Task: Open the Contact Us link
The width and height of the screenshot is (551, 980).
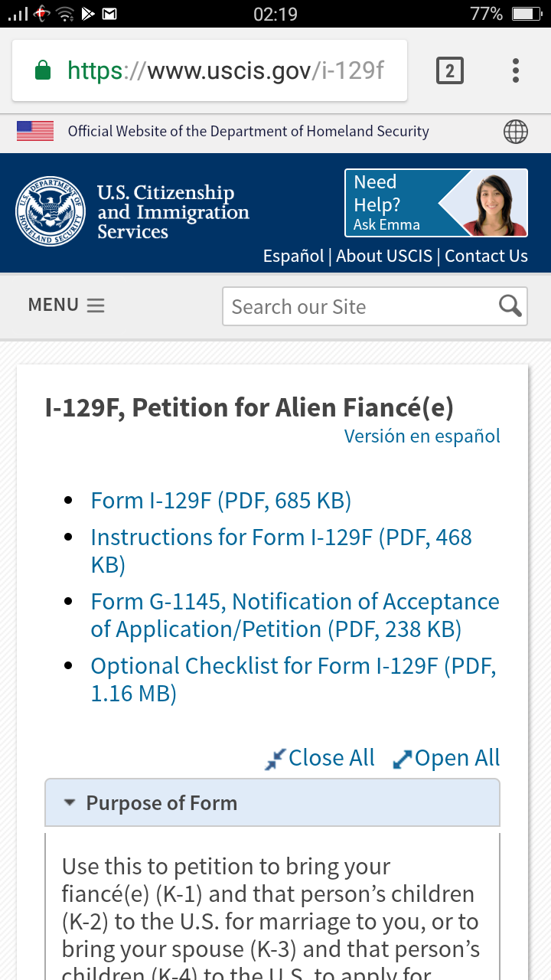Action: (x=486, y=256)
